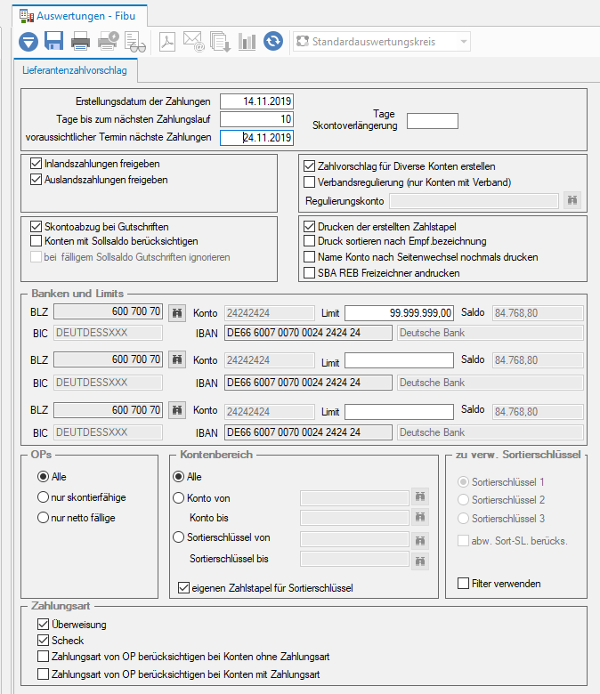Click the printer icon
Image resolution: width=600 pixels, height=694 pixels.
pyautogui.click(x=81, y=41)
